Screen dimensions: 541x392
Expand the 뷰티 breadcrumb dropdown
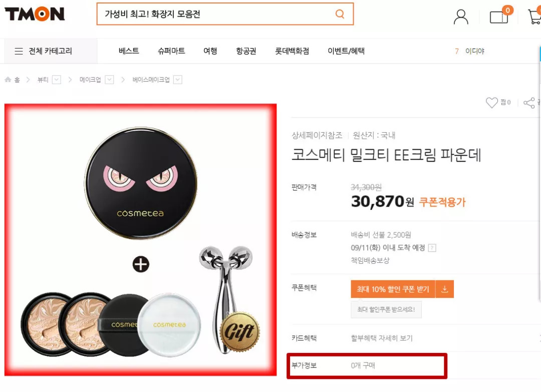pyautogui.click(x=56, y=79)
